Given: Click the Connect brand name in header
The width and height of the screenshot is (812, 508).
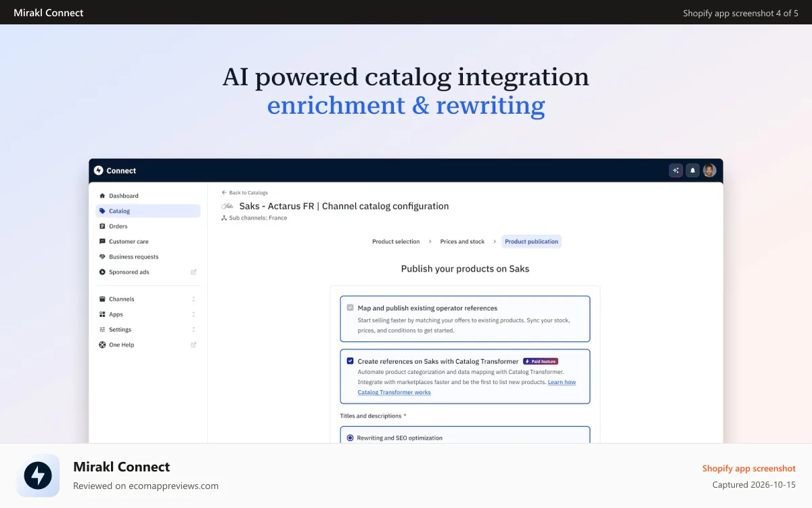Looking at the screenshot, I should point(121,171).
